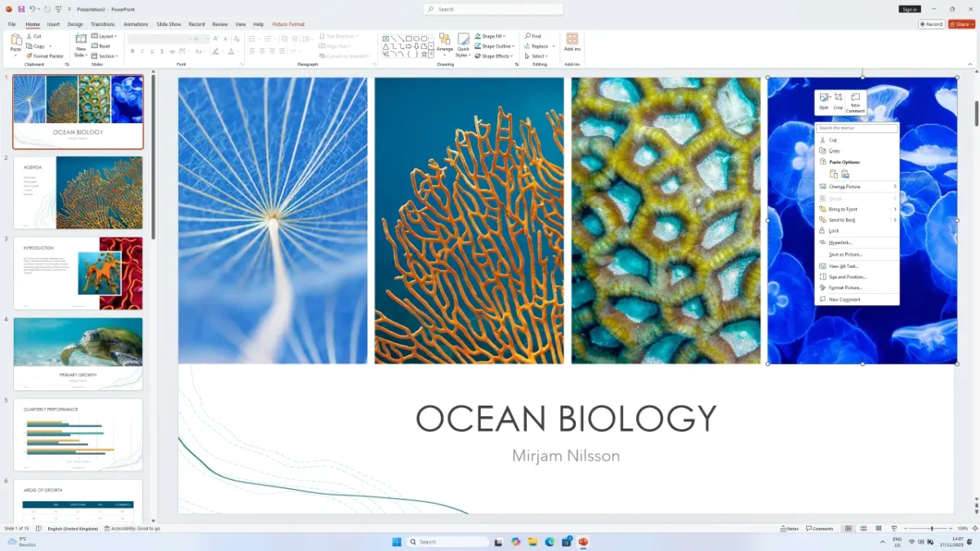
Task: Click Fit slide to current window icon
Action: tap(973, 529)
